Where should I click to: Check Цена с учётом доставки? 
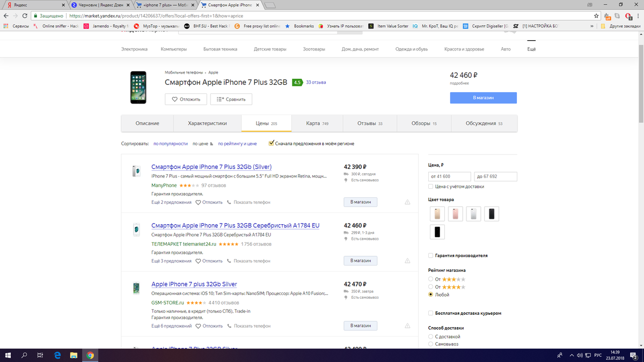click(431, 187)
